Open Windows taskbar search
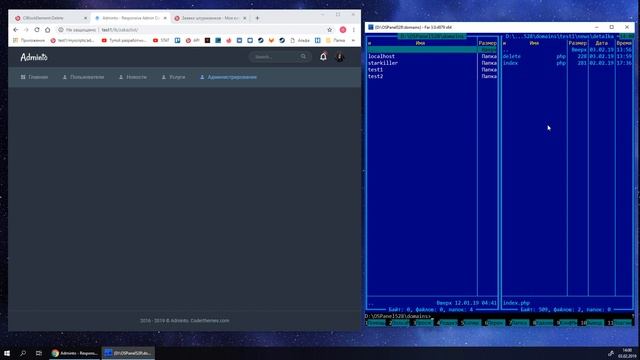 [23, 353]
